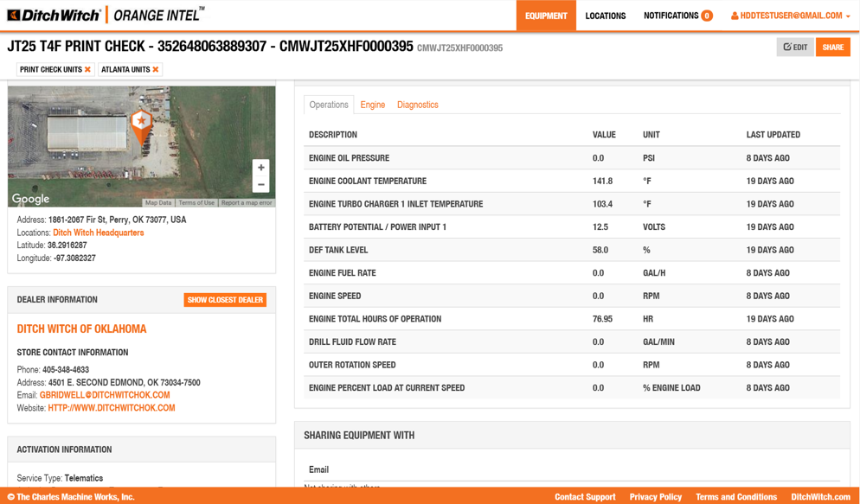Image resolution: width=860 pixels, height=504 pixels.
Task: Open the footer Terms and Conditions link
Action: click(x=736, y=497)
